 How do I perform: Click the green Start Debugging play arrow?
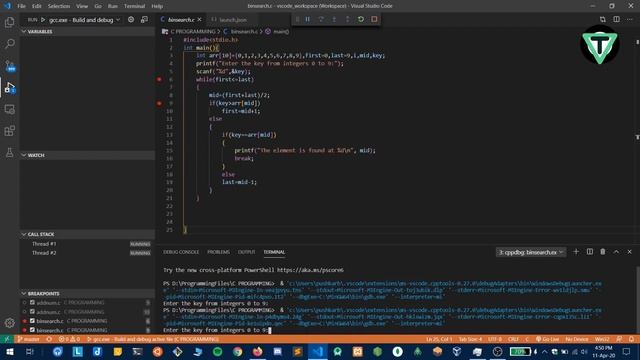pyautogui.click(x=43, y=20)
